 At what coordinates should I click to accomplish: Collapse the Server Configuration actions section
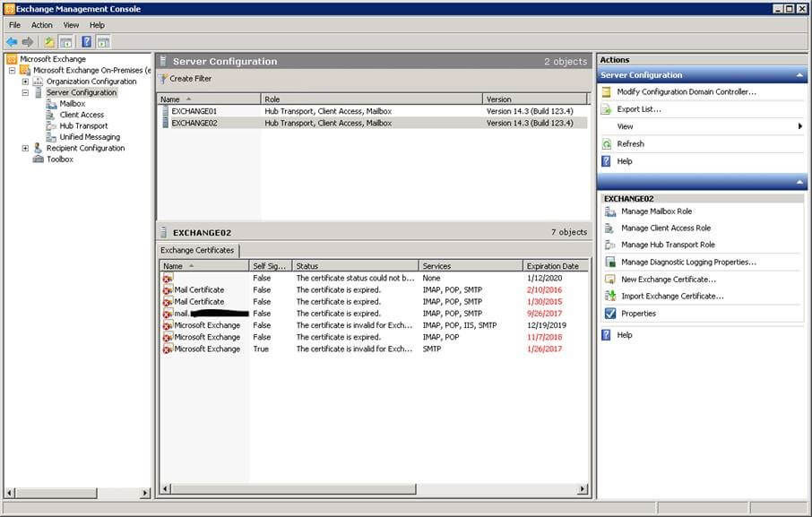pyautogui.click(x=799, y=75)
